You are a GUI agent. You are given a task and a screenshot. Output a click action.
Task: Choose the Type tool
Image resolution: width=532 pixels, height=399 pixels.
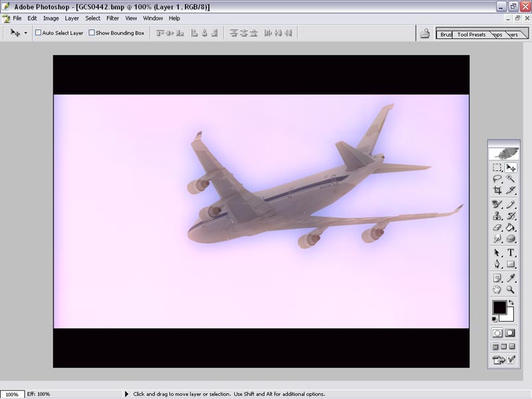click(511, 253)
